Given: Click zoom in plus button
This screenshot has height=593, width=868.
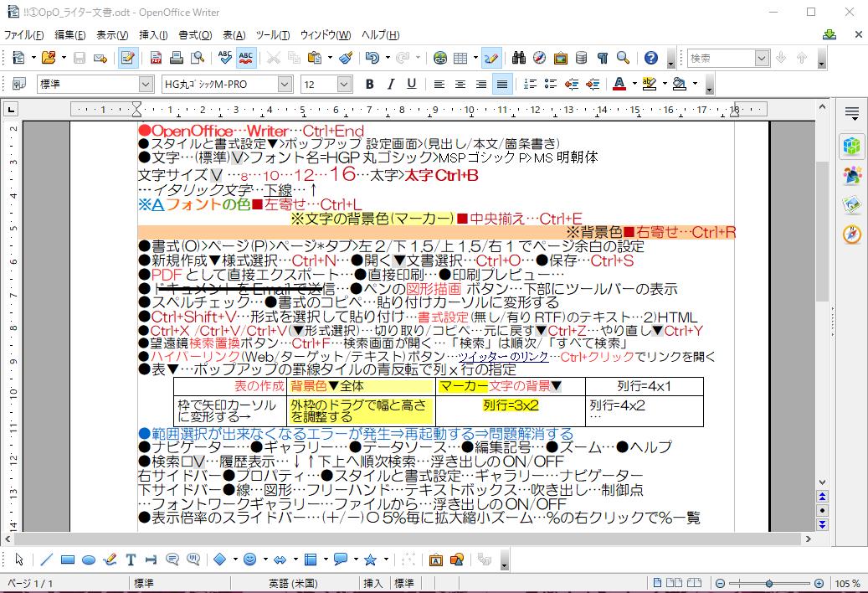Looking at the screenshot, I should click(819, 584).
